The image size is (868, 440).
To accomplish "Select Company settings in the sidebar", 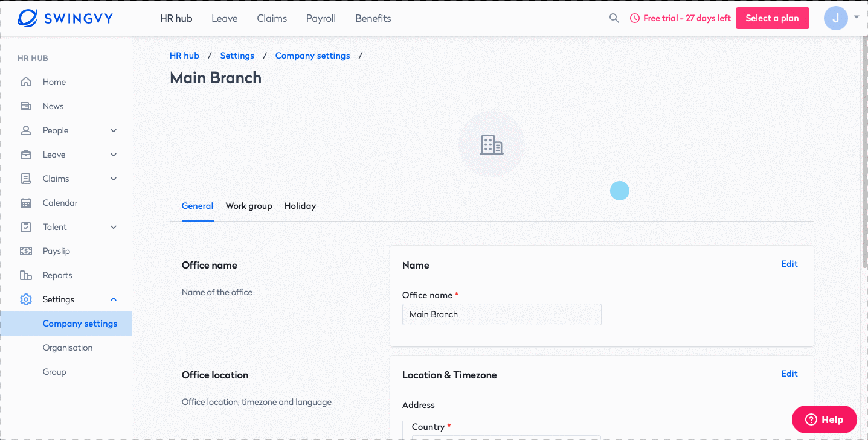I will coord(66,324).
